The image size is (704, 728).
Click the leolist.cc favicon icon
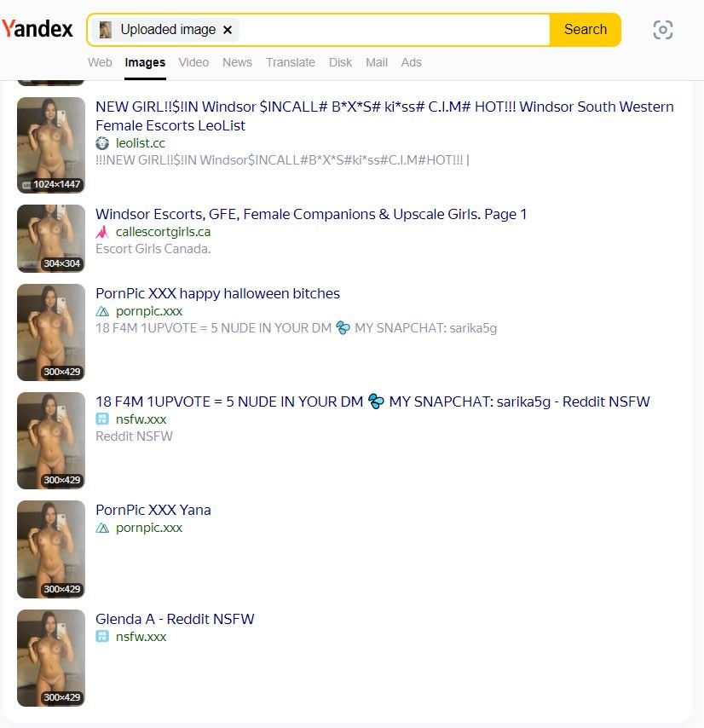[x=102, y=143]
